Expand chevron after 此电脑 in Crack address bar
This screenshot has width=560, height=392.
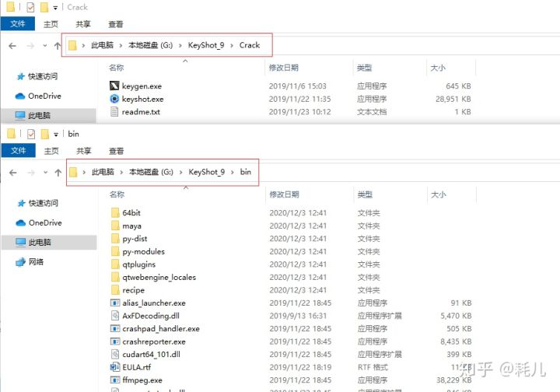coord(121,45)
